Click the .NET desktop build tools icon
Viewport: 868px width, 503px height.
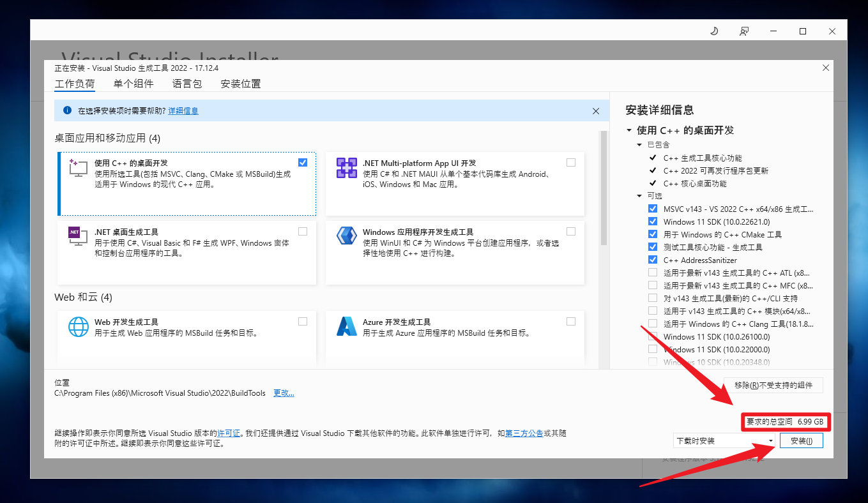point(78,237)
